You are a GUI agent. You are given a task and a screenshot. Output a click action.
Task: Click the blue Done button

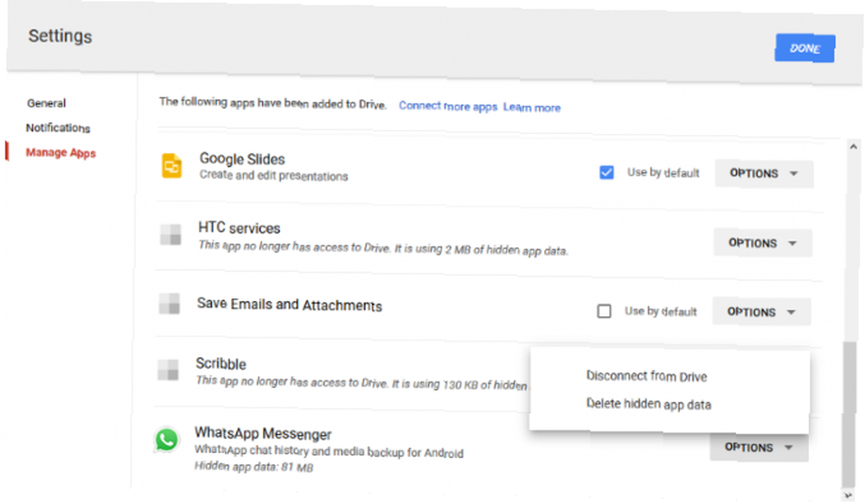[804, 48]
